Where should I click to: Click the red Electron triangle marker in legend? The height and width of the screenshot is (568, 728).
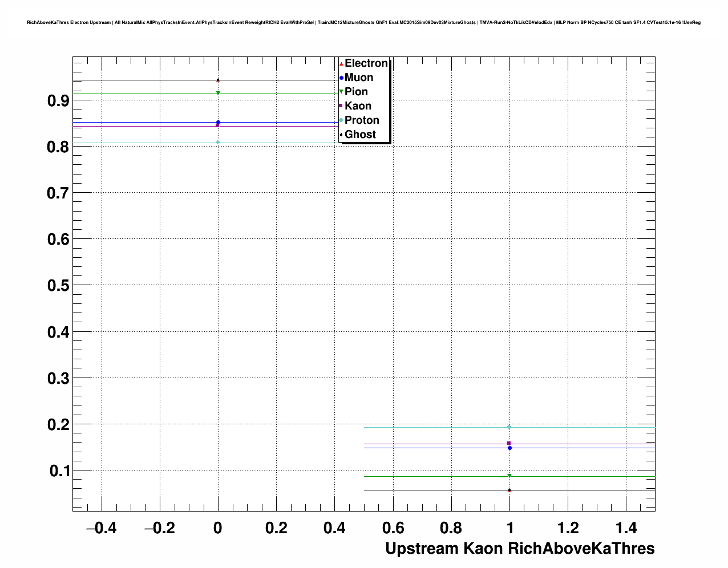(341, 64)
